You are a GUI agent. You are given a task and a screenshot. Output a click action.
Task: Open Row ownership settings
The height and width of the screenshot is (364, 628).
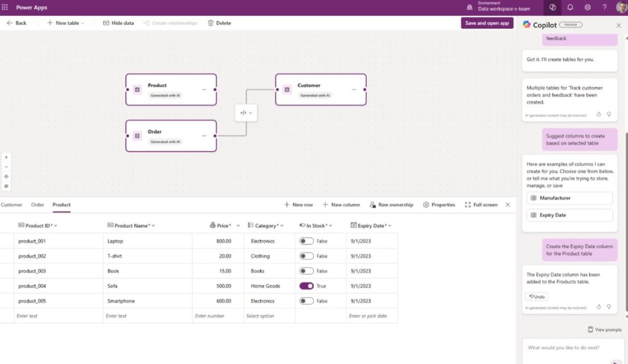coord(391,205)
